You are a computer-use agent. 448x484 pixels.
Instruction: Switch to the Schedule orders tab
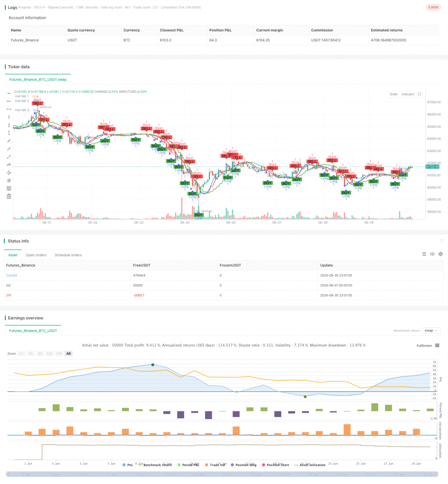click(68, 255)
